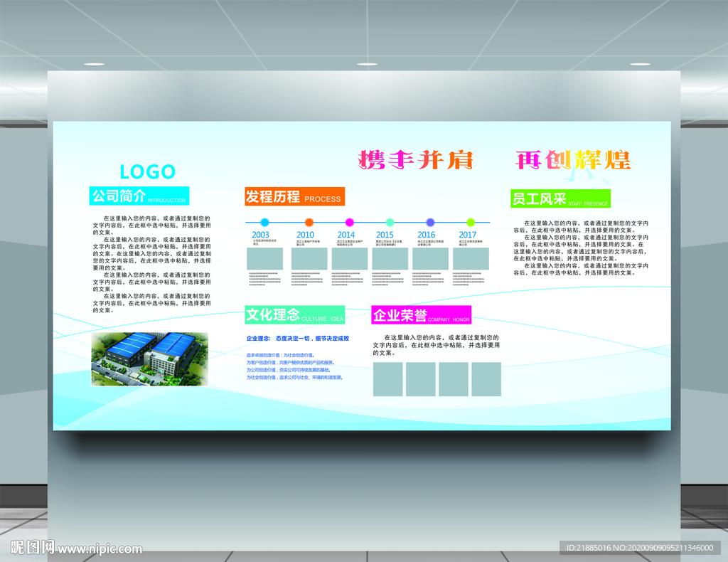Screen dimensions: 728x562
Task: Click the company honor description paragraph
Action: 437,345
